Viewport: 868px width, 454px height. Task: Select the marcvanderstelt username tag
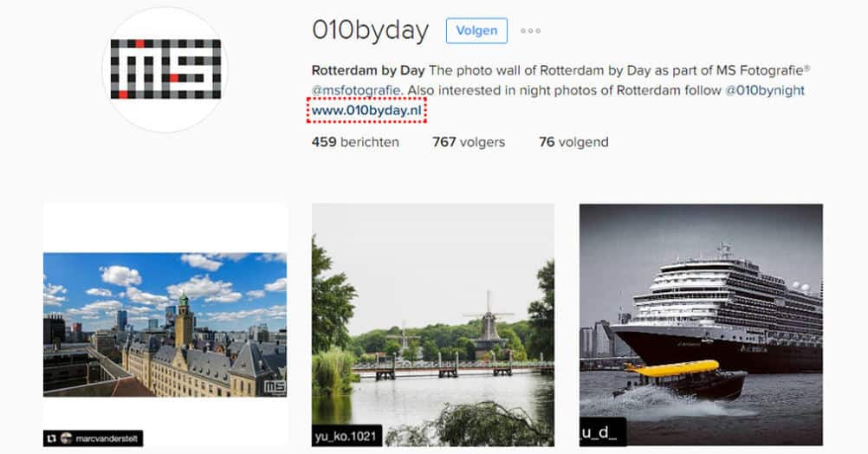107,438
